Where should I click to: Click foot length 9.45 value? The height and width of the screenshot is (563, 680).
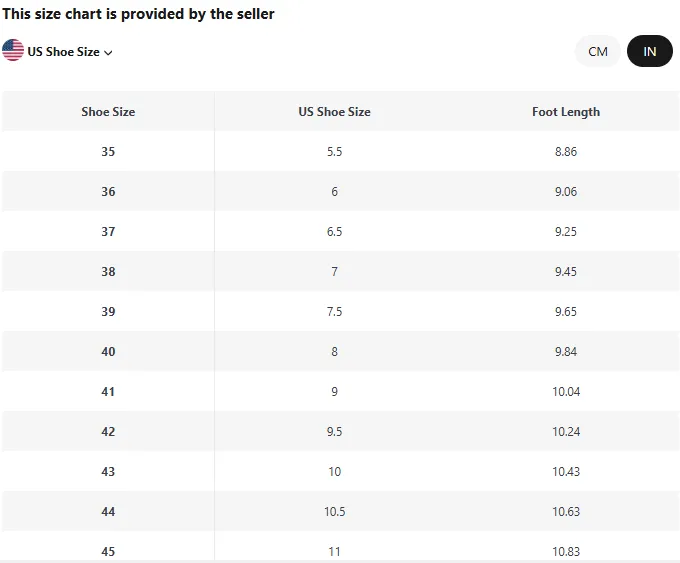(x=566, y=272)
